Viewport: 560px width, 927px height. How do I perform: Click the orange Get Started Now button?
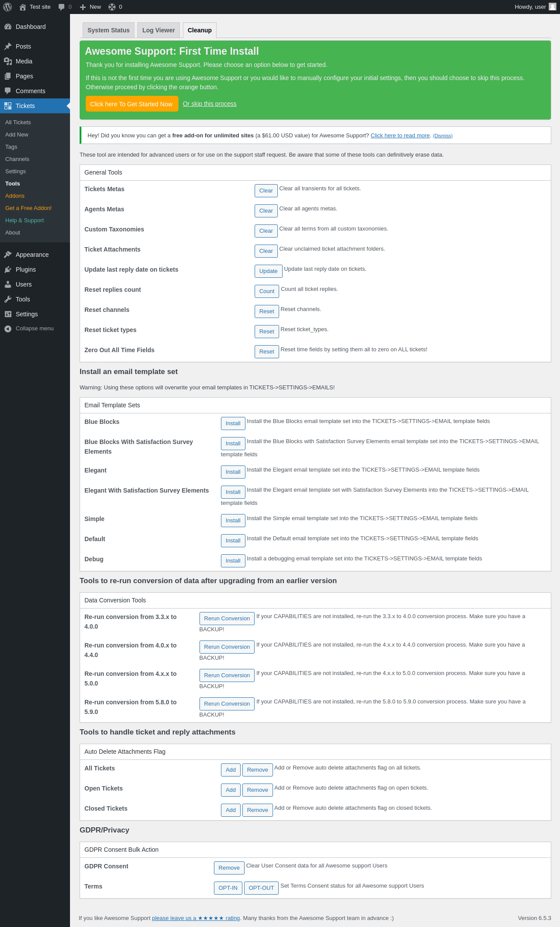click(132, 104)
